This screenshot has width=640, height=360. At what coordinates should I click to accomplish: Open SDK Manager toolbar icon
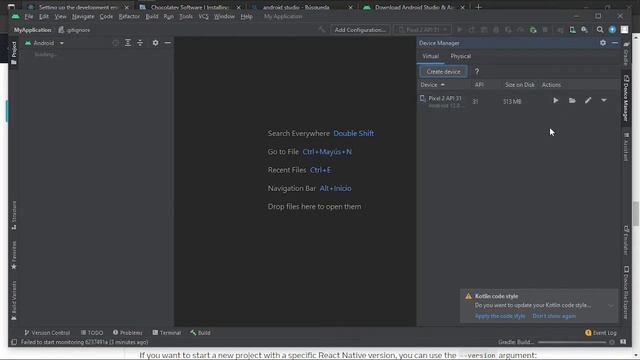click(x=584, y=30)
